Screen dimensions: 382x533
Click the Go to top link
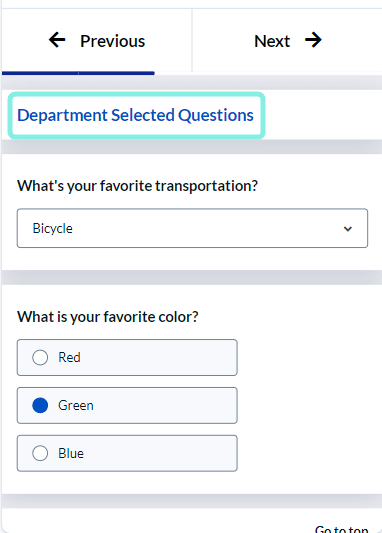point(342,529)
